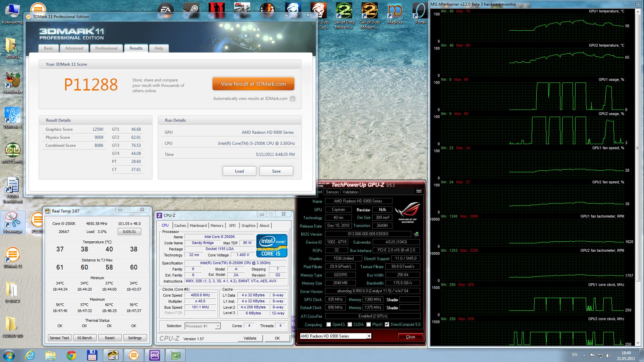
Task: Click the Load button in Run Details
Action: pos(239,171)
